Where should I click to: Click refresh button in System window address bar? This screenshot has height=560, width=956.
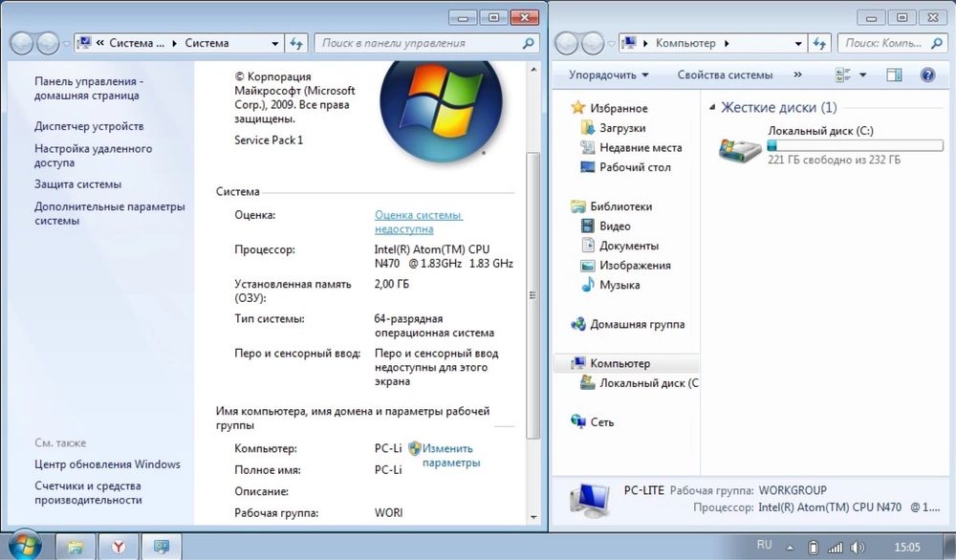coord(296,43)
